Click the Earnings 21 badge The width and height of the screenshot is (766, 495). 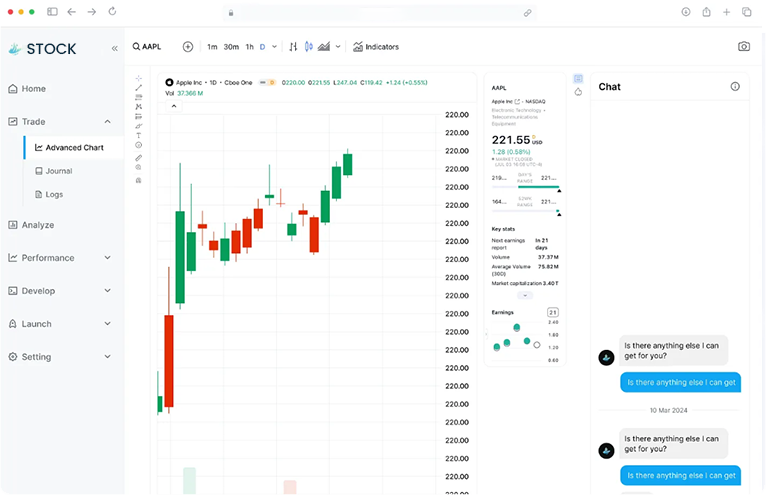click(553, 312)
